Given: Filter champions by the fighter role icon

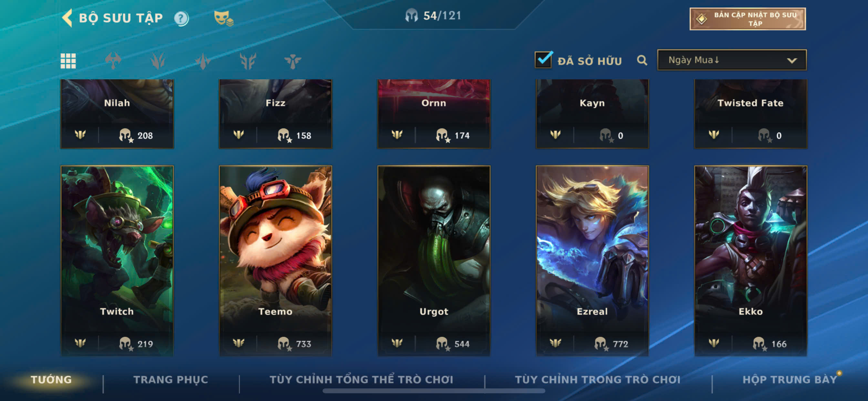Looking at the screenshot, I should [113, 61].
